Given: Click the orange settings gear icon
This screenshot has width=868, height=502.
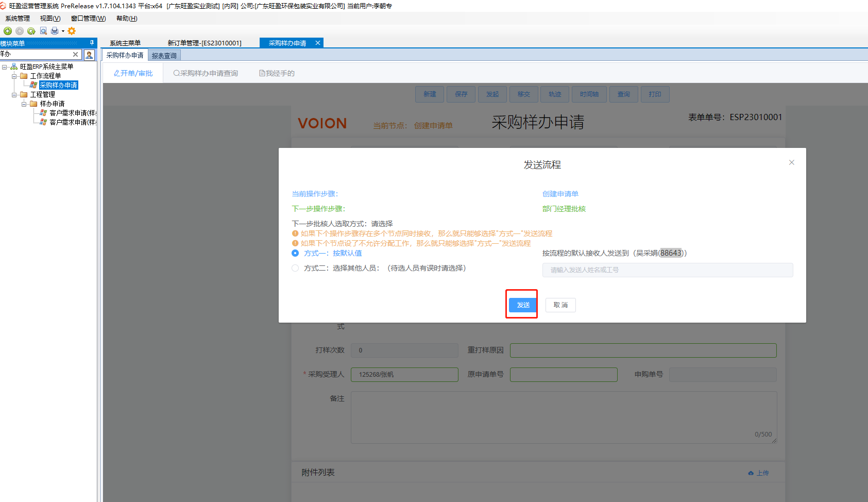Looking at the screenshot, I should (x=72, y=31).
